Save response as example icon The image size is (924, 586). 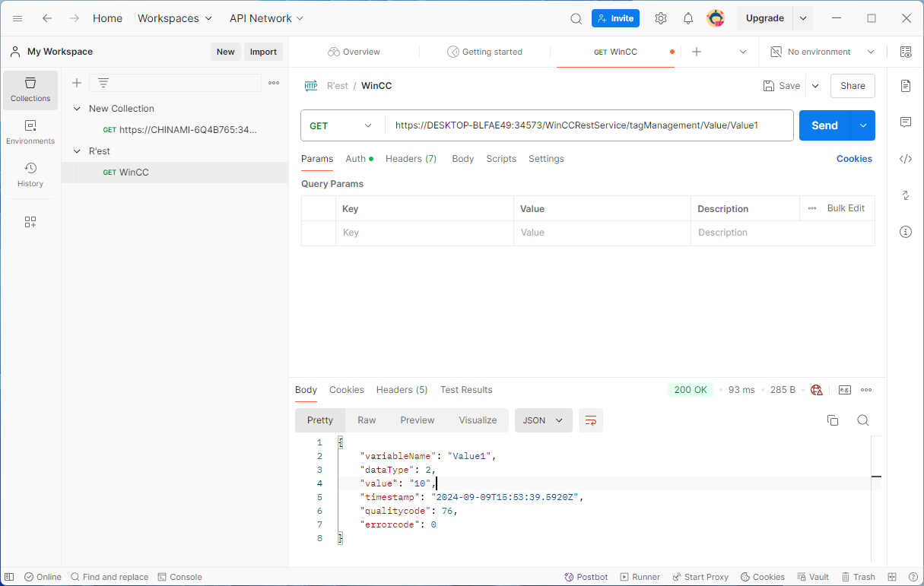(x=845, y=390)
